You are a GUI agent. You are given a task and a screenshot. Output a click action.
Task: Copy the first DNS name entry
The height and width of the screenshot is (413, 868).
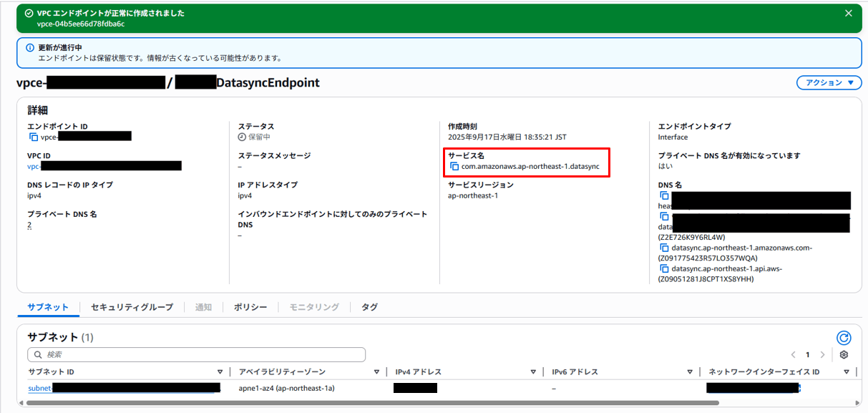pyautogui.click(x=663, y=195)
